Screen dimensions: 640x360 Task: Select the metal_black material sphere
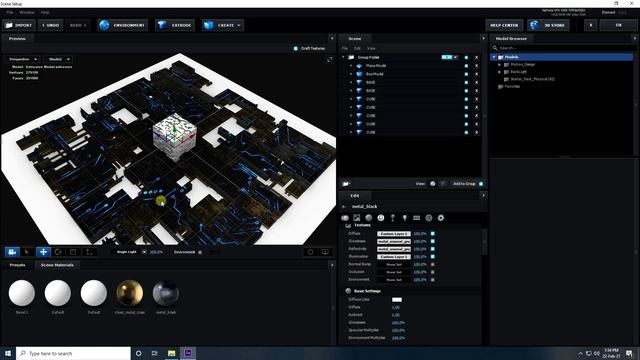pos(166,293)
